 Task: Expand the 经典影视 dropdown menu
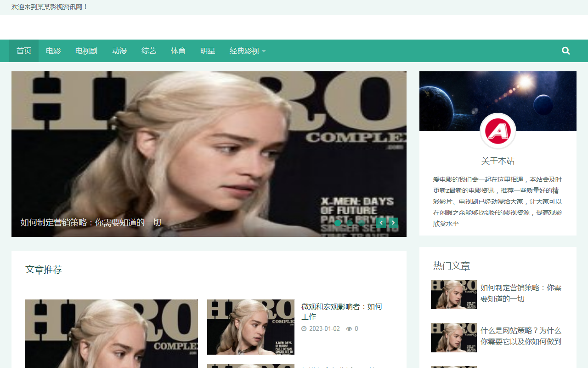[x=248, y=51]
